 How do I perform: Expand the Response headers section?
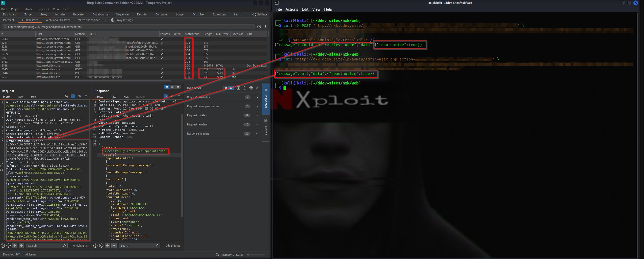(257, 134)
